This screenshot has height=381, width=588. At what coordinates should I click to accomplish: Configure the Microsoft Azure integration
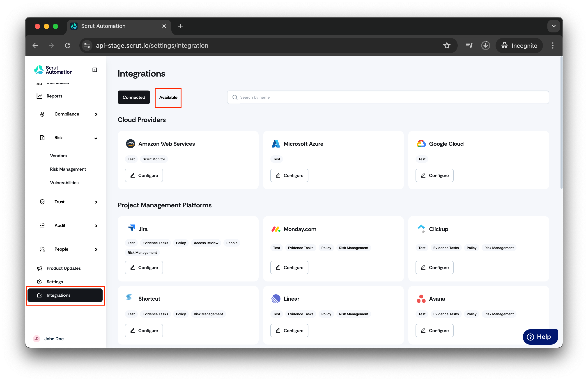pos(289,175)
